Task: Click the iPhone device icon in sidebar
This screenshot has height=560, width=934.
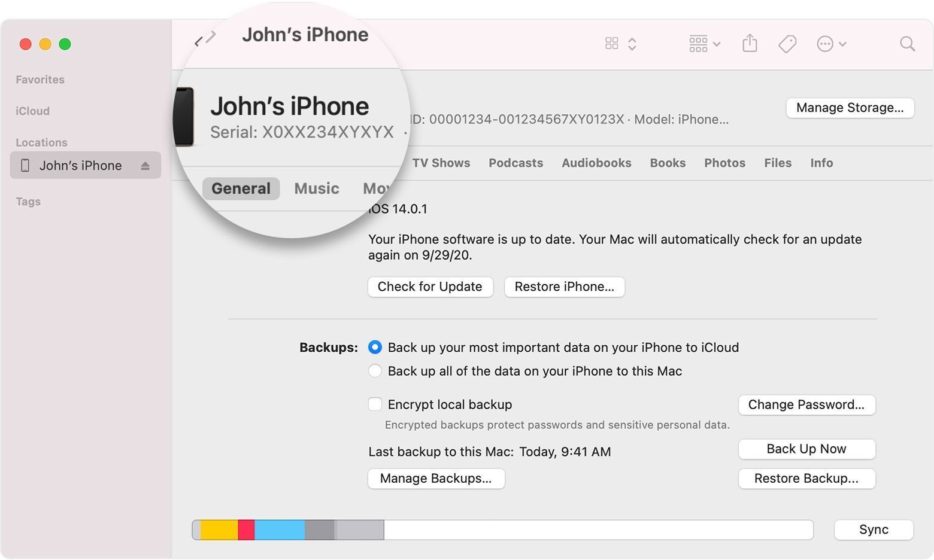Action: click(25, 166)
